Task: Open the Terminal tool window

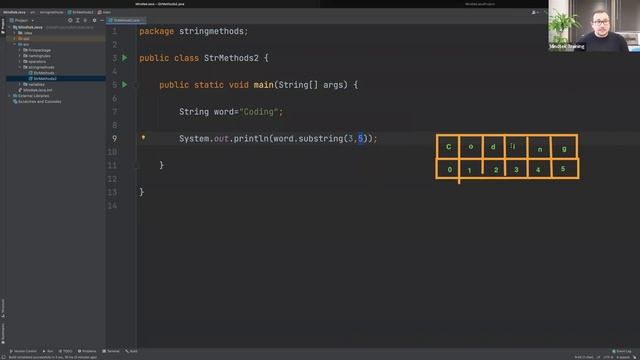Action: pyautogui.click(x=111, y=351)
